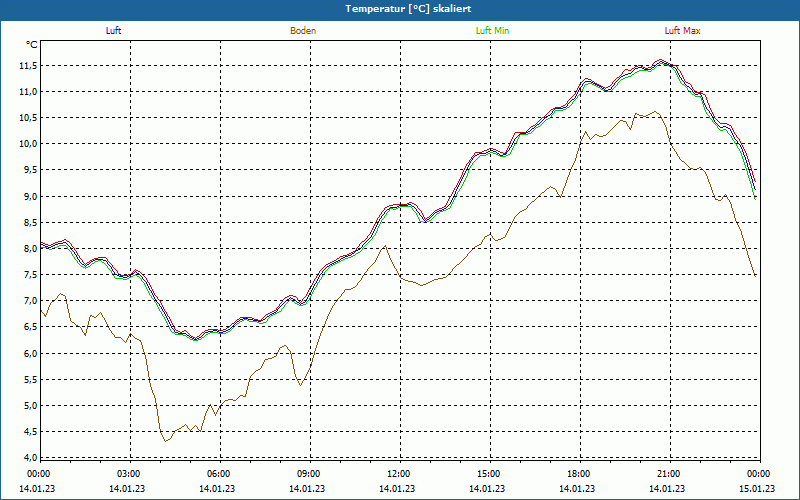Click the 11,0 y-axis value
The image size is (800, 500).
click(x=28, y=92)
